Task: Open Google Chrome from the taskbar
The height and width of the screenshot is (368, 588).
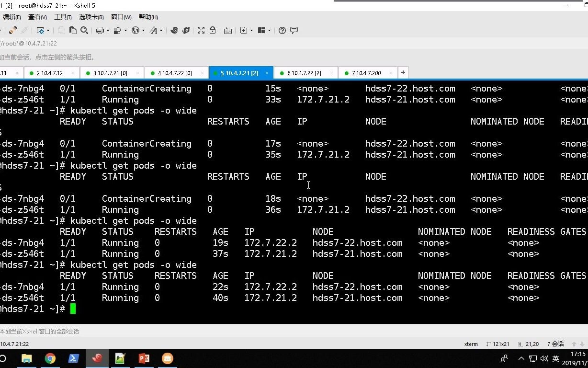Action: point(50,358)
